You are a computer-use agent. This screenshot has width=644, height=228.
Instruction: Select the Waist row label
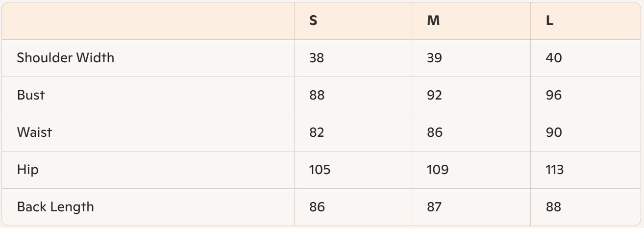(34, 132)
